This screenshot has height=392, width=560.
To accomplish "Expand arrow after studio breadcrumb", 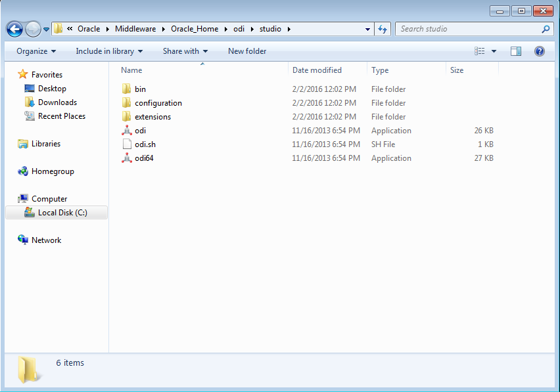I will click(289, 30).
